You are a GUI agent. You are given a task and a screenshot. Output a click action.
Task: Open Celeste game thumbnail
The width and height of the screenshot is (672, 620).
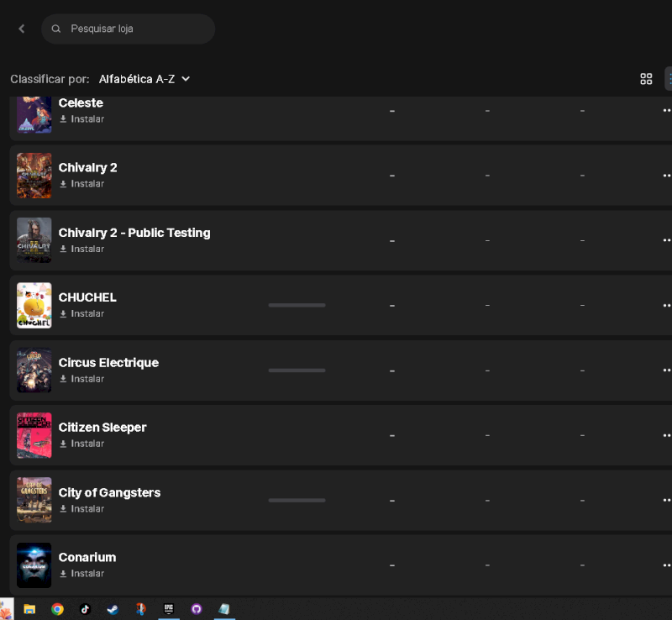pyautogui.click(x=34, y=114)
